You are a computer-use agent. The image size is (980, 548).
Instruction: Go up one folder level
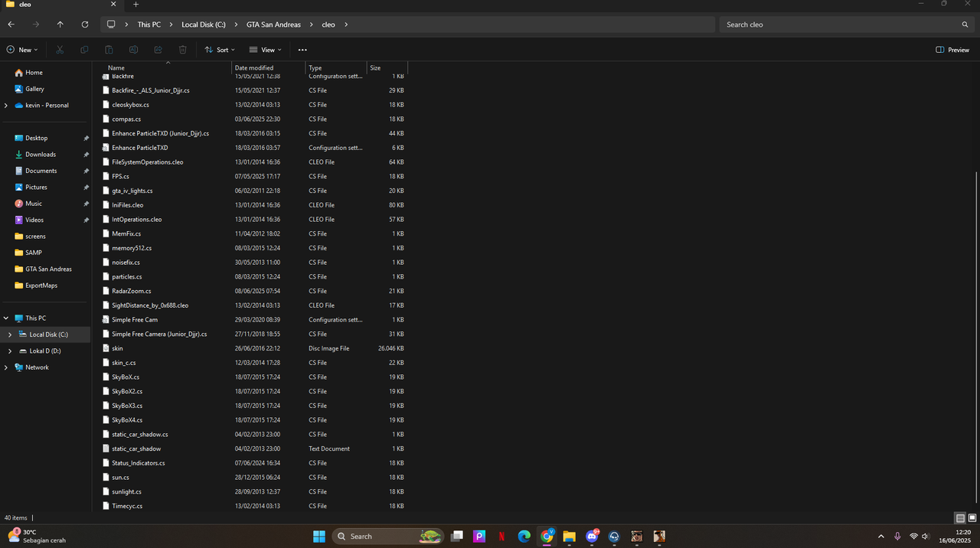pos(60,24)
